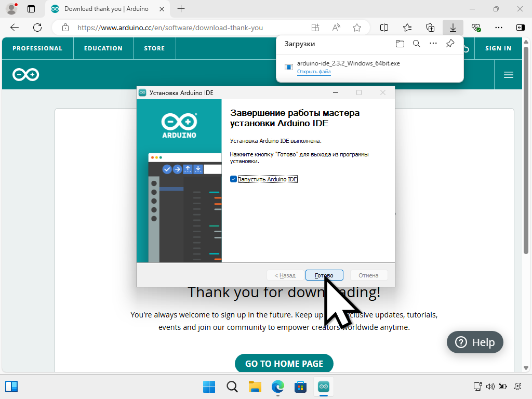Image resolution: width=532 pixels, height=399 pixels.
Task: Click the GO TO HOME PAGE button
Action: [284, 363]
